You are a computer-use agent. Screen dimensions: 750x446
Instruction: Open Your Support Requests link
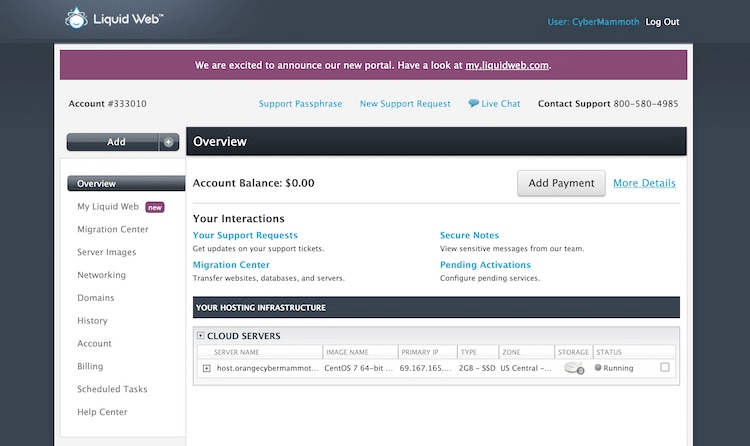(x=245, y=235)
